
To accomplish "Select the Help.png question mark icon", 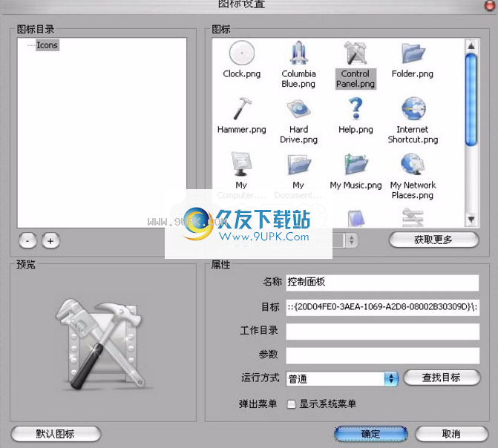I will [x=356, y=108].
